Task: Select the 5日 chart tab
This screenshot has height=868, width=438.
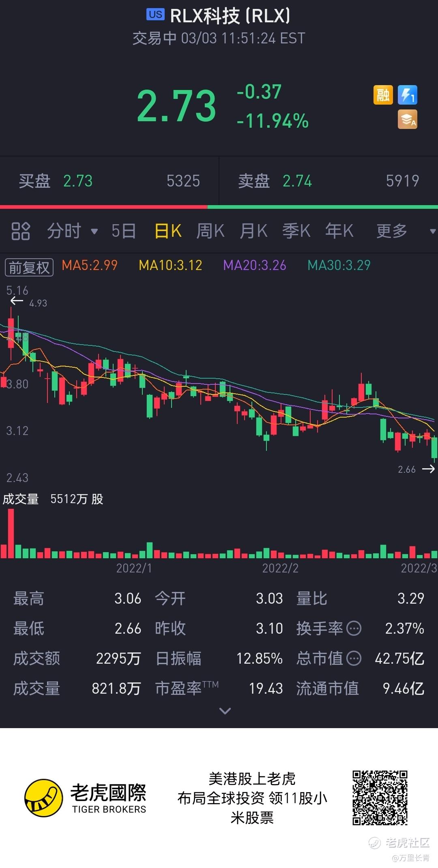Action: point(123,231)
